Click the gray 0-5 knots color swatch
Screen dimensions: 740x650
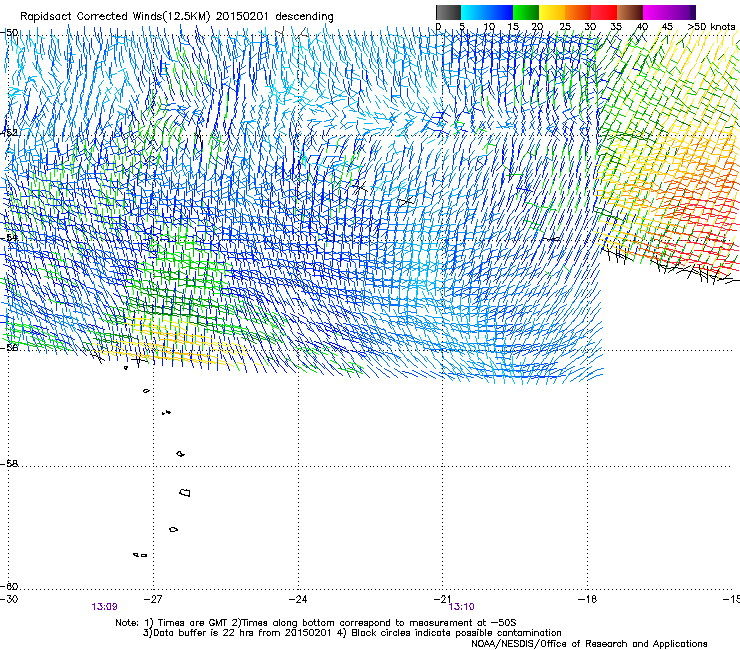pos(448,12)
